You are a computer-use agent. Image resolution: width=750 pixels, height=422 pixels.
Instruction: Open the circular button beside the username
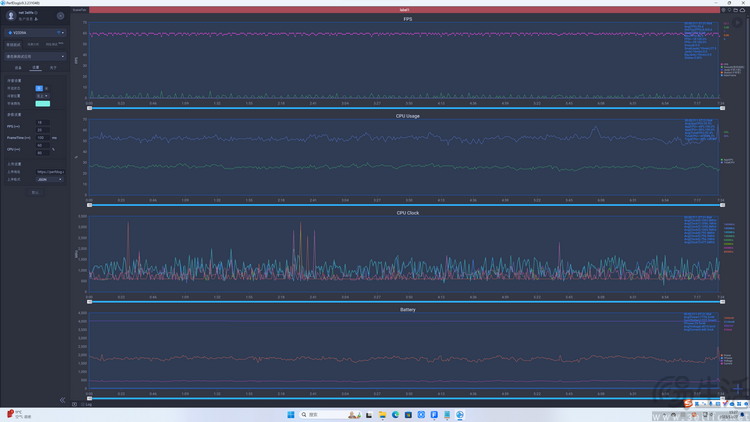(x=60, y=16)
